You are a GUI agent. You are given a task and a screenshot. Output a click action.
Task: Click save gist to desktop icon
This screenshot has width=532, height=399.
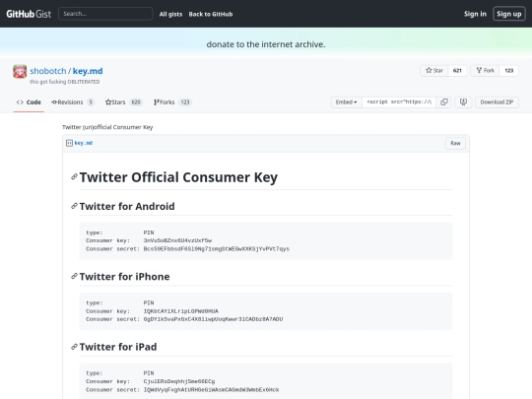click(463, 102)
